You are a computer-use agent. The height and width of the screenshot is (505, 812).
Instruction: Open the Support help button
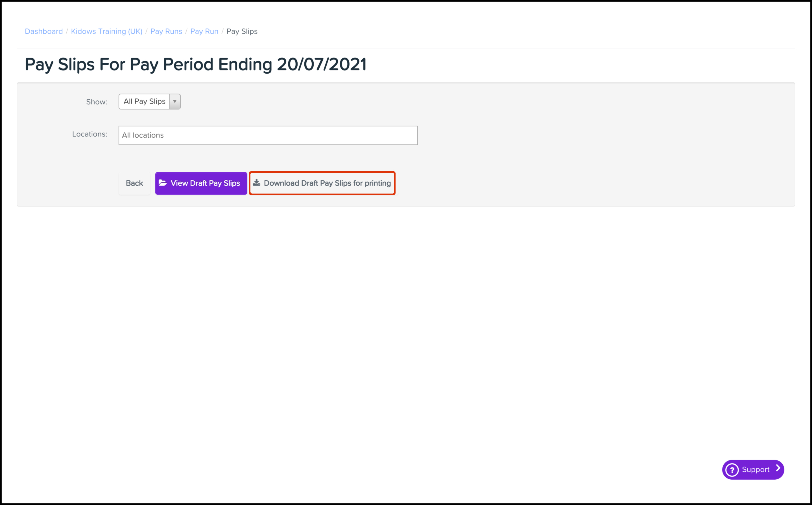coord(753,470)
